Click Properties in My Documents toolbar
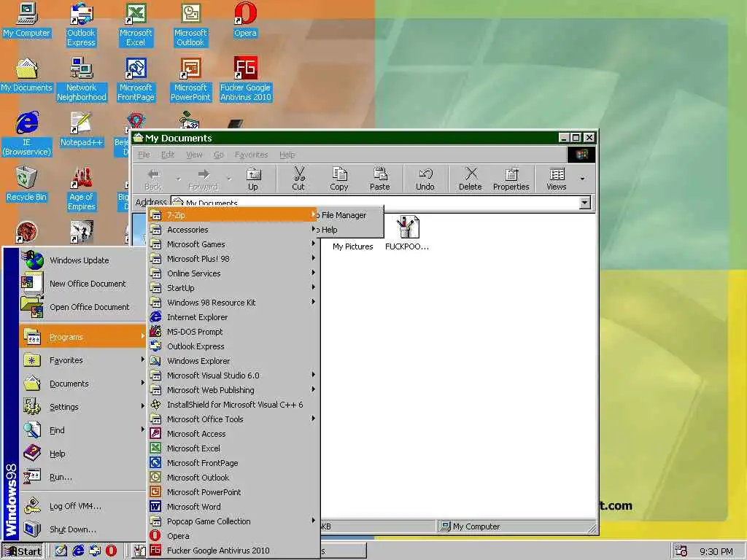 tap(511, 179)
